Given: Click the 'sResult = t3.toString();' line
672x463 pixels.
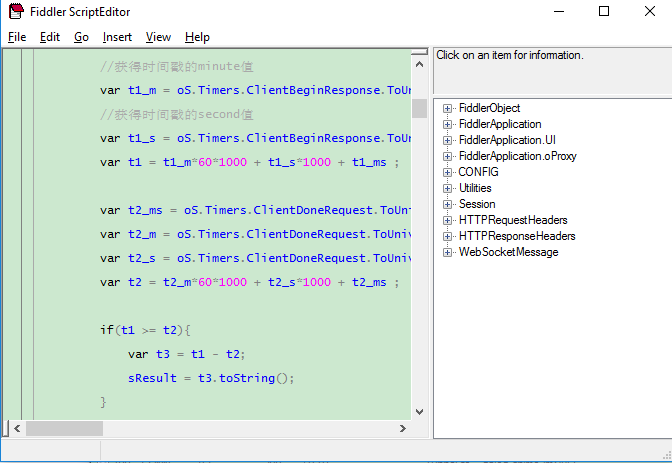Looking at the screenshot, I should 211,379.
